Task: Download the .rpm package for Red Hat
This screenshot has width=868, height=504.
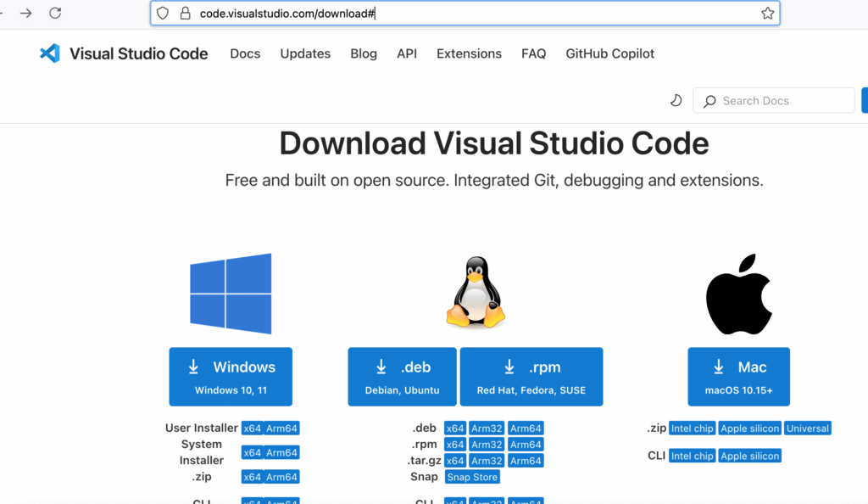Action: (x=531, y=376)
